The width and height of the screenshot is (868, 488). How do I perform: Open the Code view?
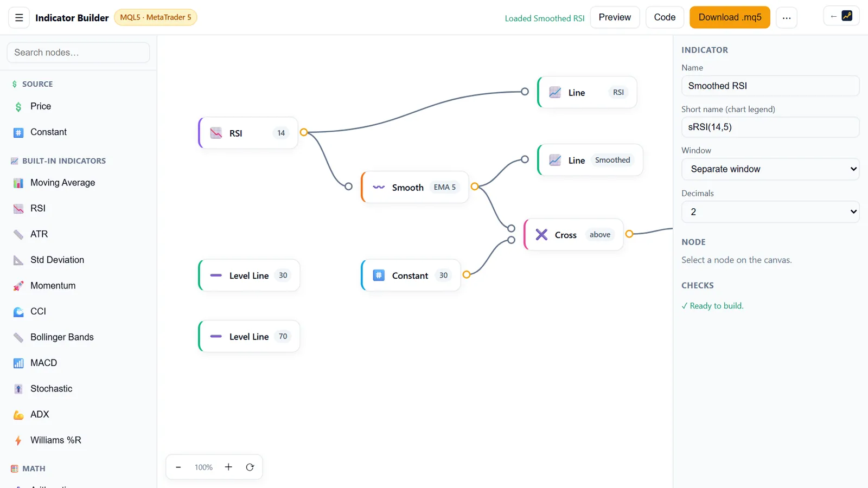(x=665, y=17)
